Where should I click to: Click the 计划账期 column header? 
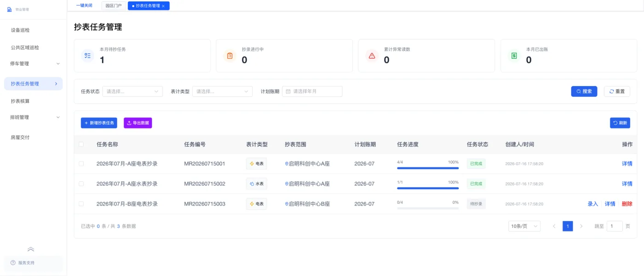[365, 144]
